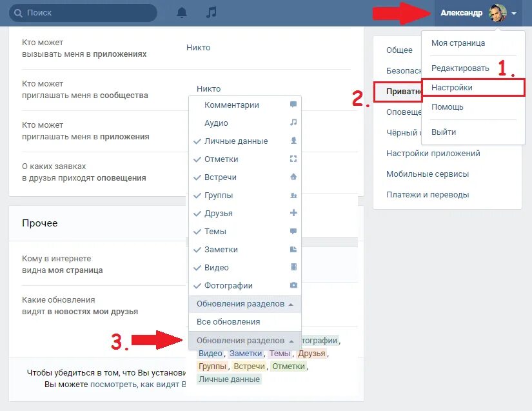
Task: Uncheck Группы in the list
Action: pos(244,195)
